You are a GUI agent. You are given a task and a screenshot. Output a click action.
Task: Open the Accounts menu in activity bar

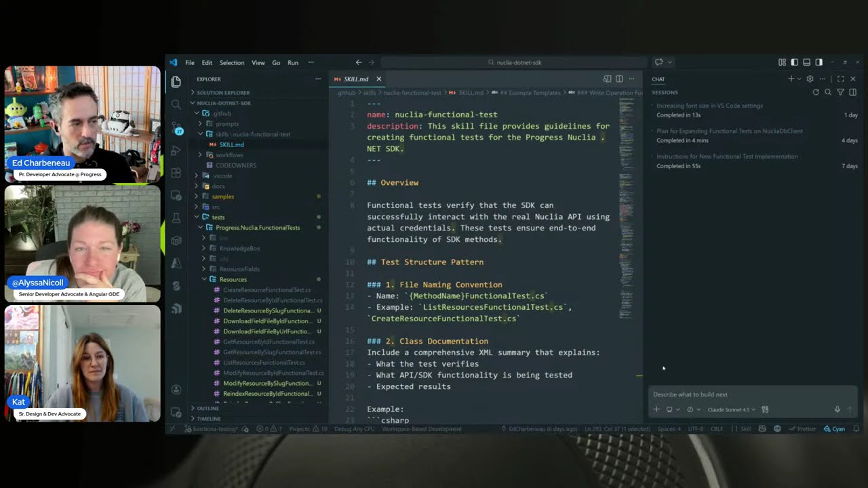(x=176, y=390)
